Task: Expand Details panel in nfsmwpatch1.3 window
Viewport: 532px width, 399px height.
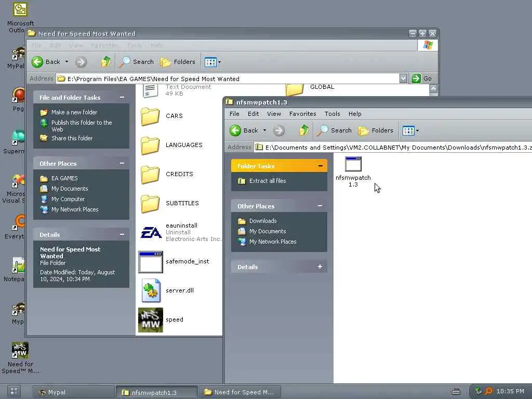Action: coord(320,267)
